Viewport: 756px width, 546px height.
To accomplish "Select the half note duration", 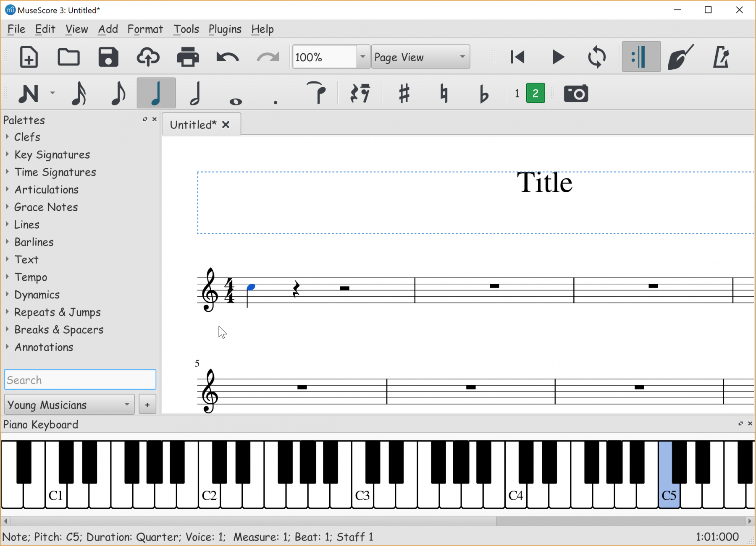I will click(195, 93).
